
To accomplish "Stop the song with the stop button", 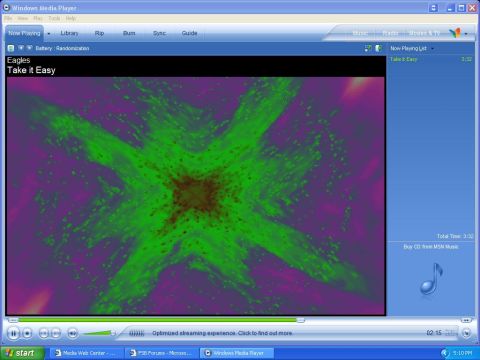I will tap(27, 333).
